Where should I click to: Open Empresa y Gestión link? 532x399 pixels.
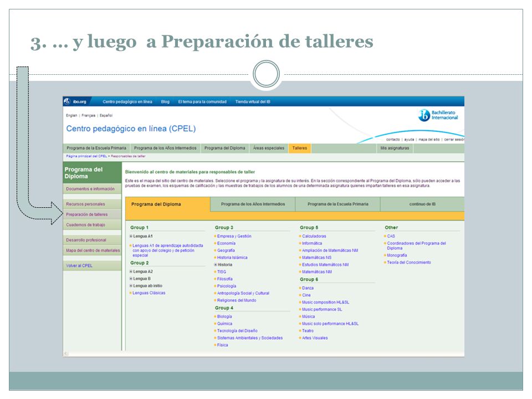coord(234,236)
